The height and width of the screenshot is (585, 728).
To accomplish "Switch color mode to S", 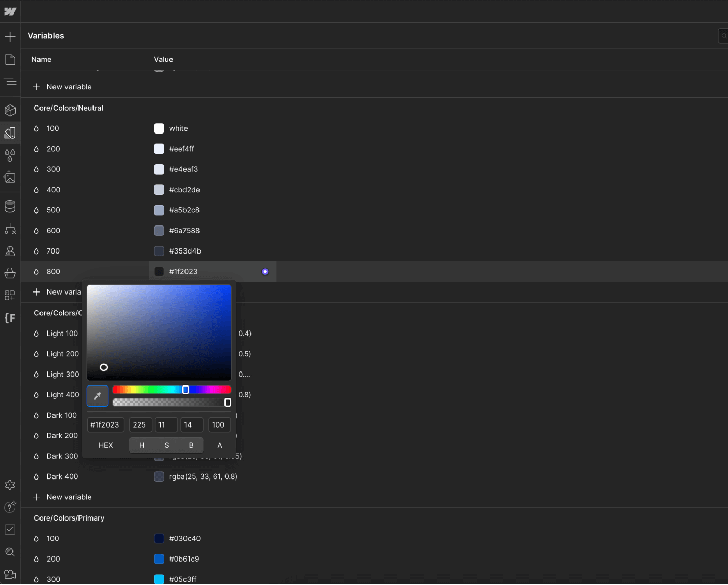I will (167, 445).
